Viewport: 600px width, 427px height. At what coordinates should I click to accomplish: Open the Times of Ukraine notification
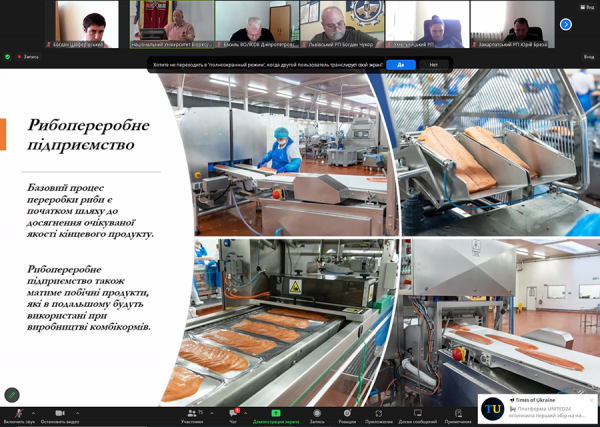coord(538,409)
